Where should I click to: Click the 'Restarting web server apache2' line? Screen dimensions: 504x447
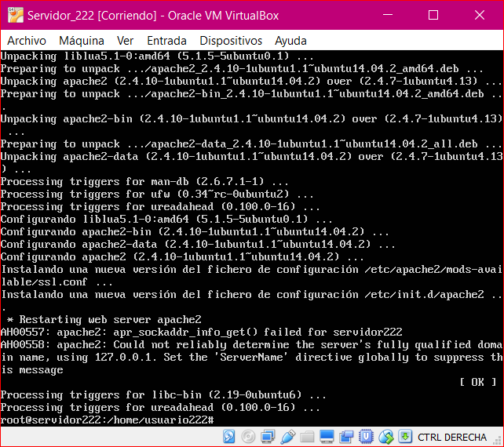point(104,319)
